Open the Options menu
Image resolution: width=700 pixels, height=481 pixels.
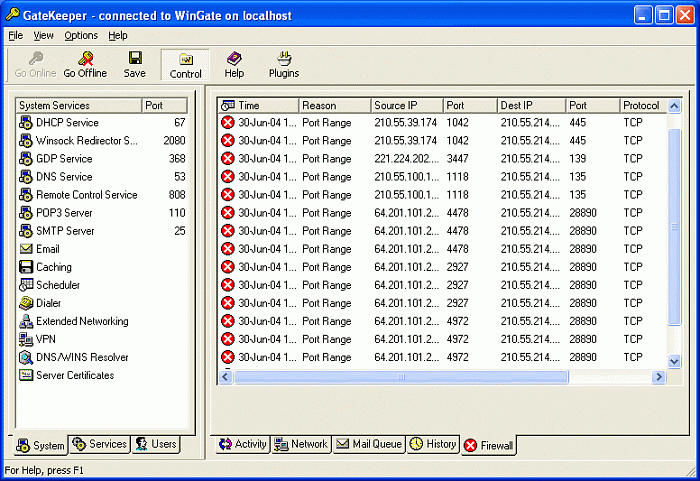[81, 35]
